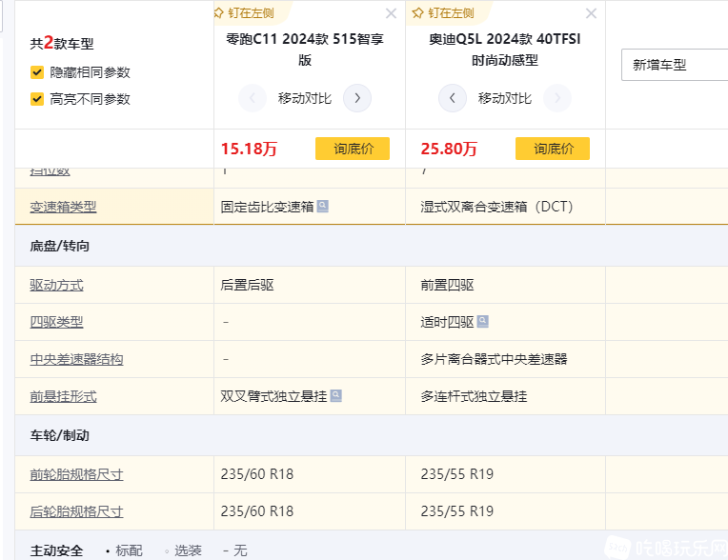Toggle 隐藏相同参数 checkbox
Screen dimensions: 728x560
click(x=37, y=72)
